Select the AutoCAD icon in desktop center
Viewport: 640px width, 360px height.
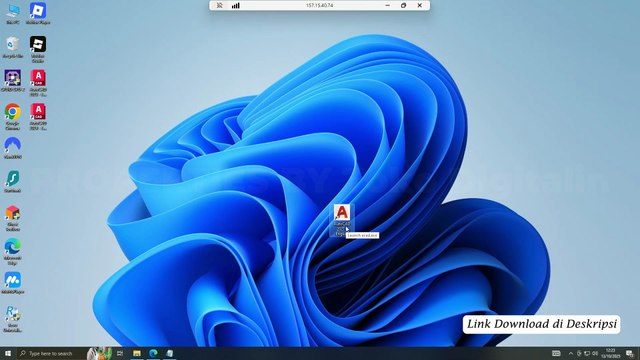tap(342, 220)
